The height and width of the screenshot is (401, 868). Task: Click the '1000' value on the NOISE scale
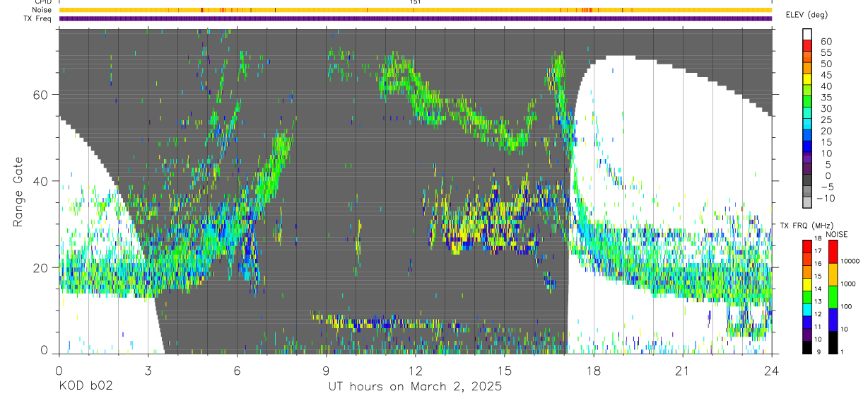coord(847,284)
